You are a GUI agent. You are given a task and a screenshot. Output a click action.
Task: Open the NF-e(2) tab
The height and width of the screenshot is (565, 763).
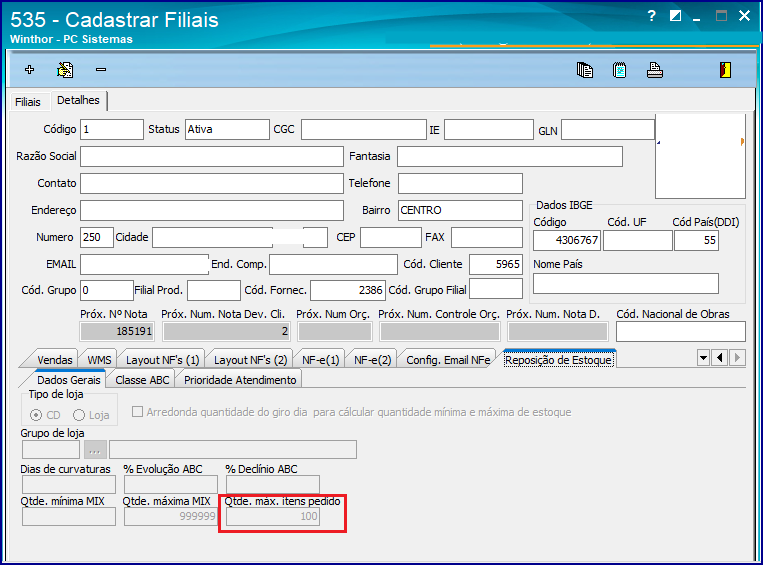point(373,360)
